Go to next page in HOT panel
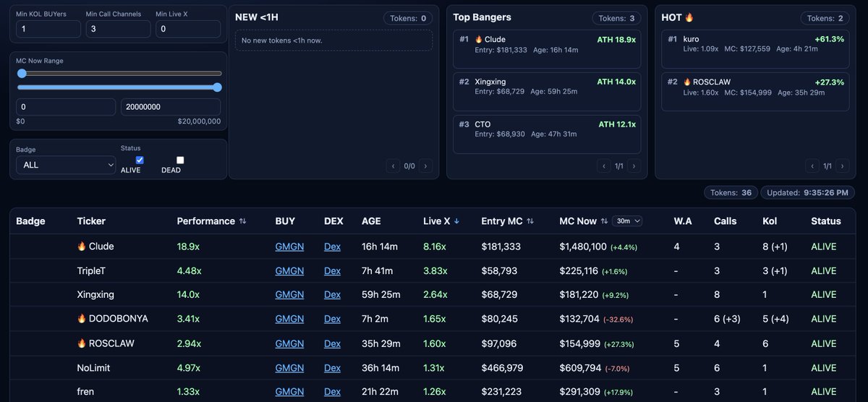The height and width of the screenshot is (402, 868). [x=842, y=166]
